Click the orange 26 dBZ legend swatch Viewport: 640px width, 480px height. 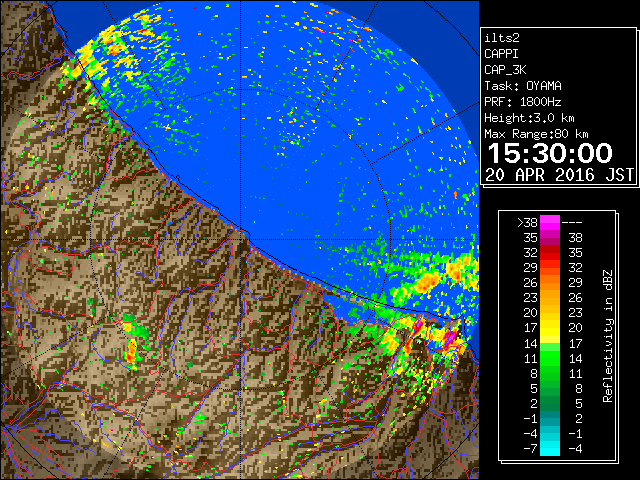pyautogui.click(x=550, y=282)
